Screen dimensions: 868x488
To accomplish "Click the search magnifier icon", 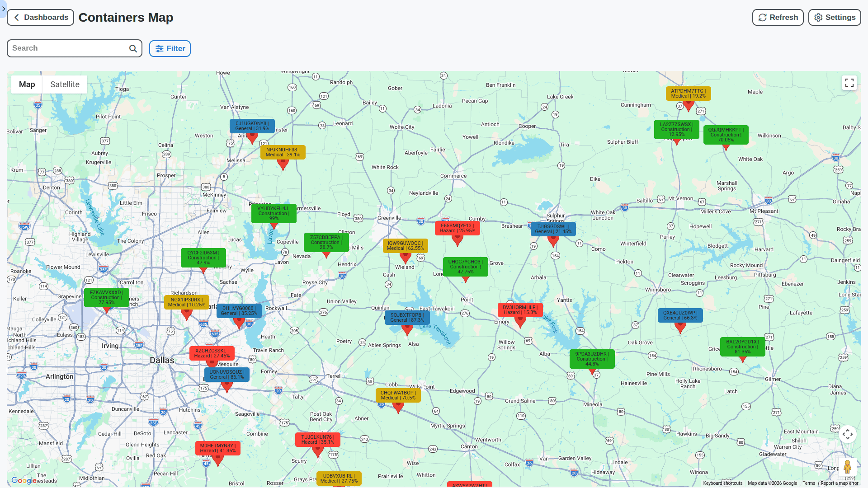I will tap(132, 48).
